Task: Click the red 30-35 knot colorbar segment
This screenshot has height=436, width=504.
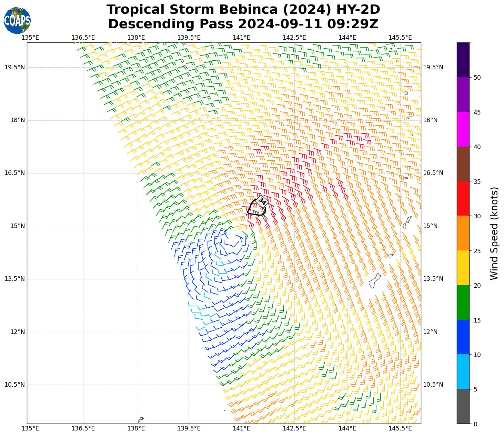Action: pyautogui.click(x=463, y=198)
